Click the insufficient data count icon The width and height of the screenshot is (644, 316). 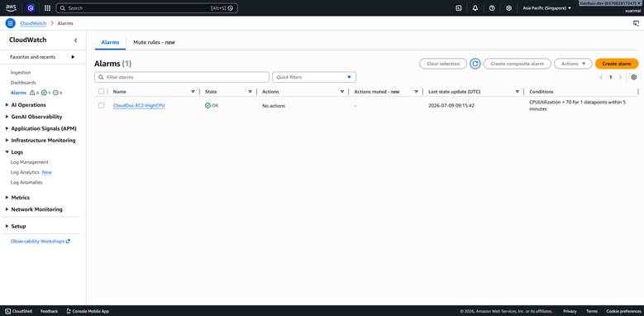(x=56, y=93)
